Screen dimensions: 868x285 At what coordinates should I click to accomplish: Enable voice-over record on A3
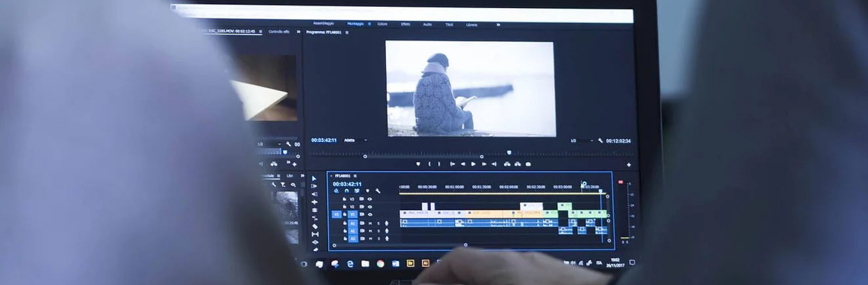[x=387, y=238]
